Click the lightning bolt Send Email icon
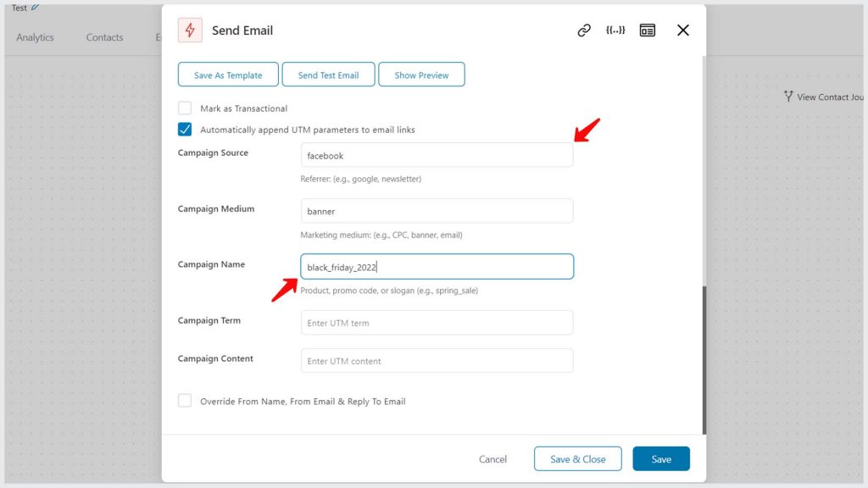 [x=190, y=30]
